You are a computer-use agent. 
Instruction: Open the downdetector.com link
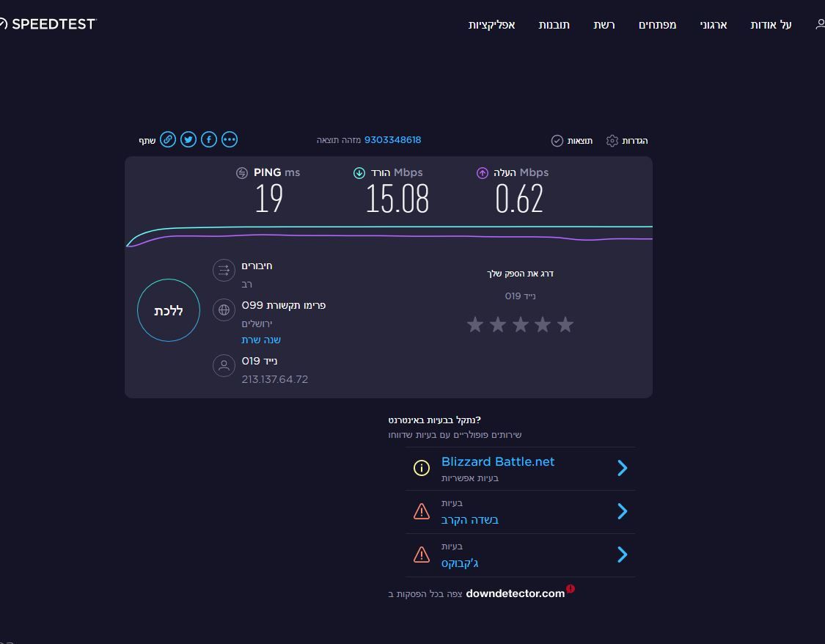(x=515, y=593)
